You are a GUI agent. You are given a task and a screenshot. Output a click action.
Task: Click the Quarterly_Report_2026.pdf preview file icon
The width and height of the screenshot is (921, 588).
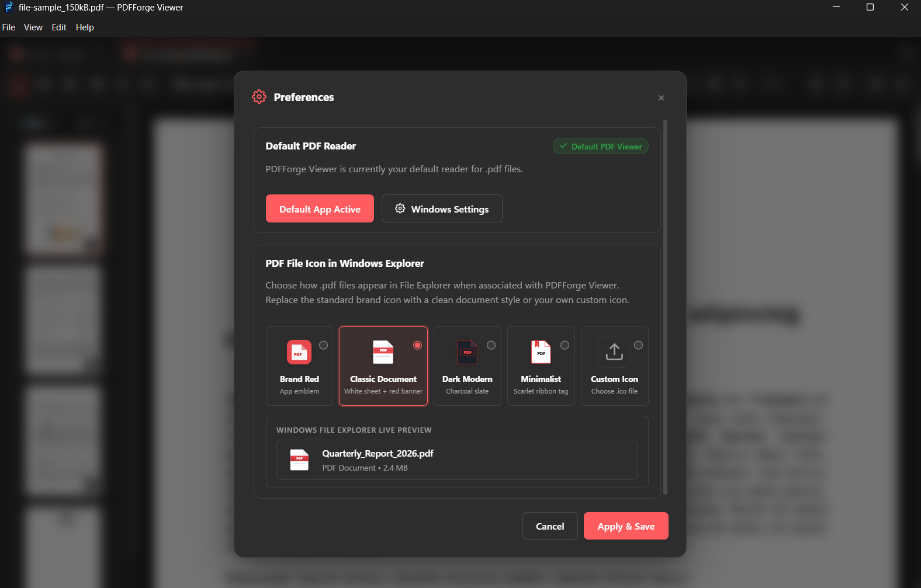pyautogui.click(x=299, y=460)
